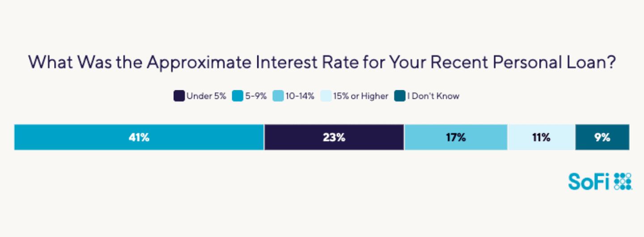Viewport: 644px width, 237px height.
Task: Select the 5-9% legend label
Action: point(255,96)
